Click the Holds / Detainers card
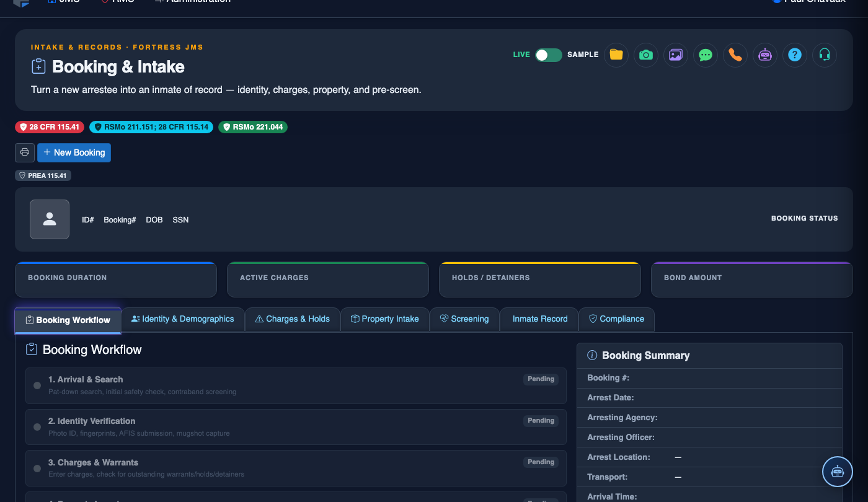 (x=540, y=280)
